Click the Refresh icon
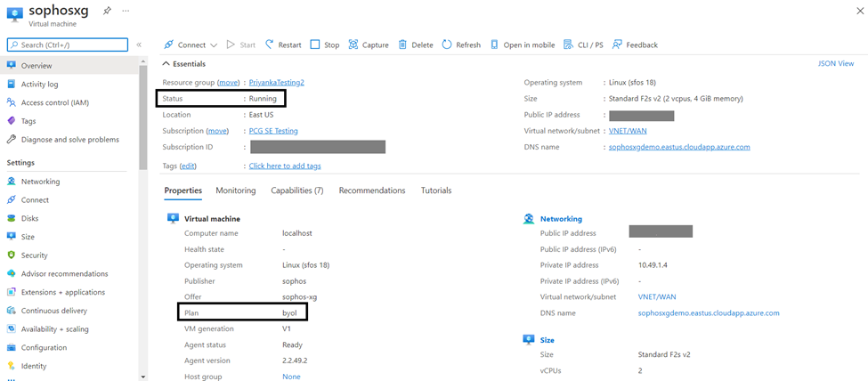Image resolution: width=868 pixels, height=381 pixels. click(x=447, y=45)
